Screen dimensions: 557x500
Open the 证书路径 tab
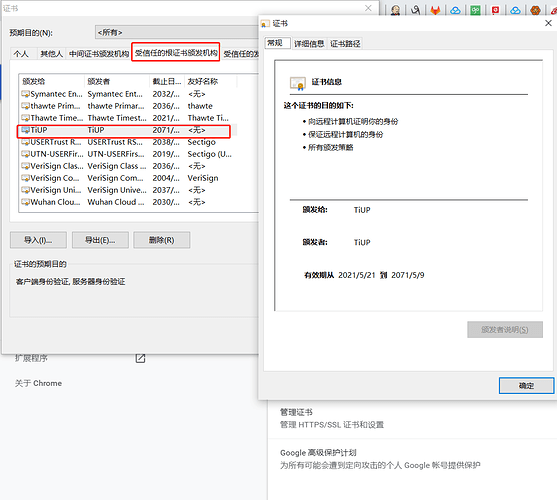[x=345, y=44]
